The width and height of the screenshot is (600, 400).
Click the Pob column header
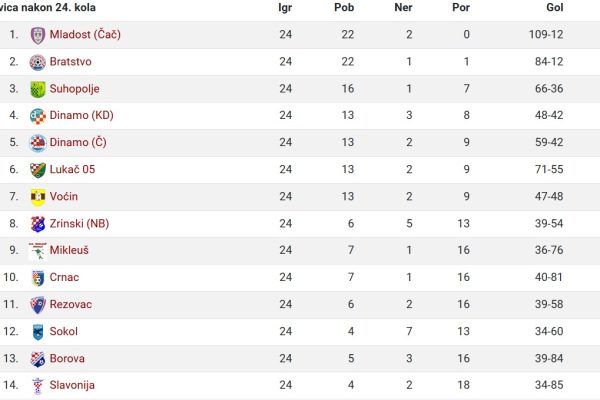click(x=344, y=7)
